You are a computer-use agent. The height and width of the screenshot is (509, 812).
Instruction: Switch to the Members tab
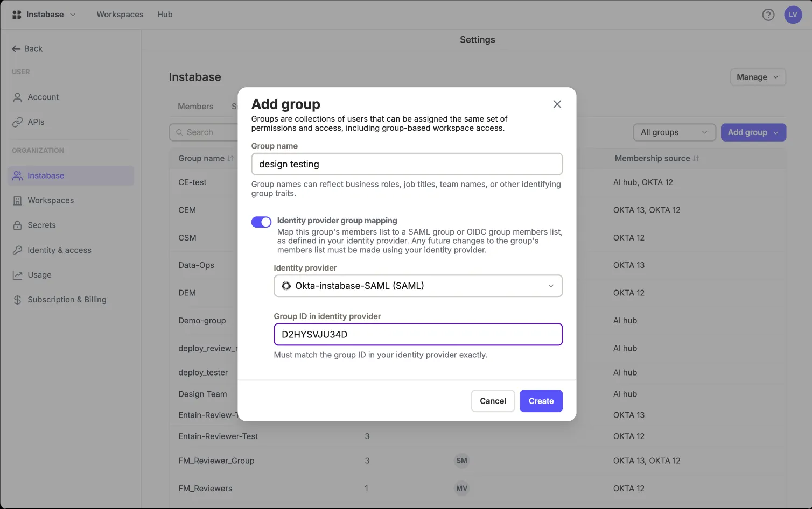coord(195,107)
